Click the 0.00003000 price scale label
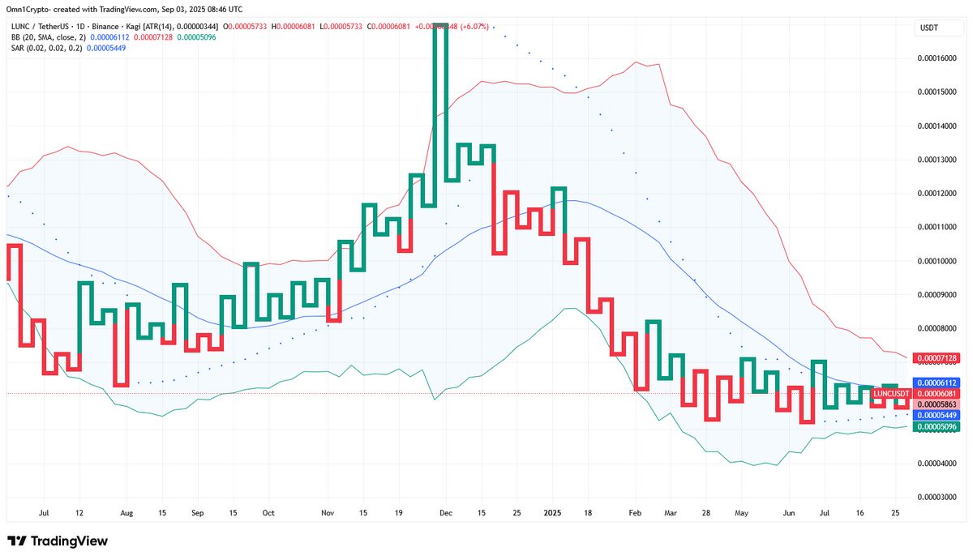 [938, 497]
